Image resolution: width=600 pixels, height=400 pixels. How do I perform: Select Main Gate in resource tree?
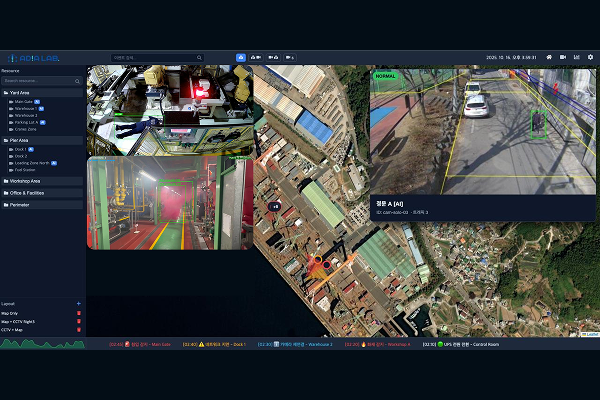point(22,101)
